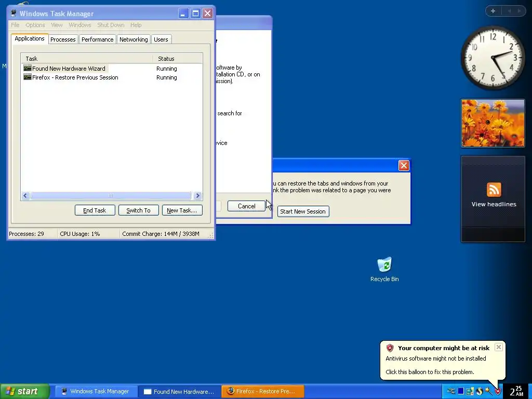This screenshot has height=399, width=532.
Task: Switch to the Users tab
Action: click(x=161, y=39)
